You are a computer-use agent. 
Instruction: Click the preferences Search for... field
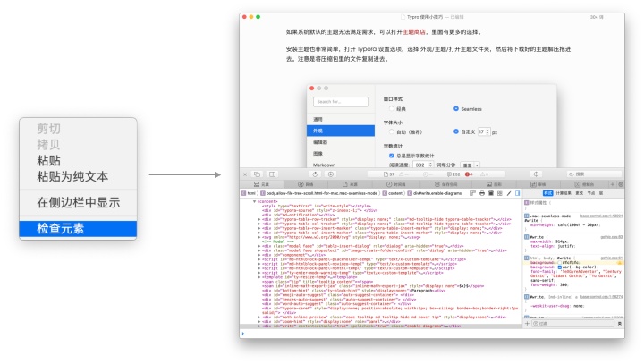[x=341, y=101]
